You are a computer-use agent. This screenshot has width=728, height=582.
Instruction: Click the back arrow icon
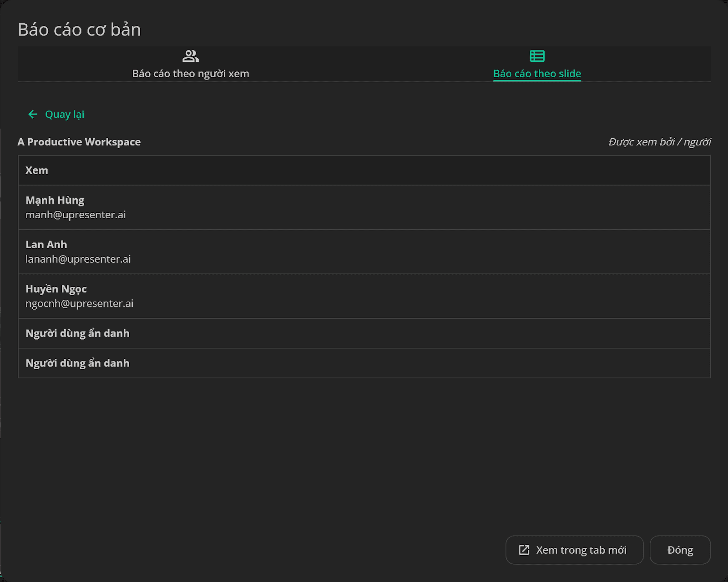click(x=33, y=114)
